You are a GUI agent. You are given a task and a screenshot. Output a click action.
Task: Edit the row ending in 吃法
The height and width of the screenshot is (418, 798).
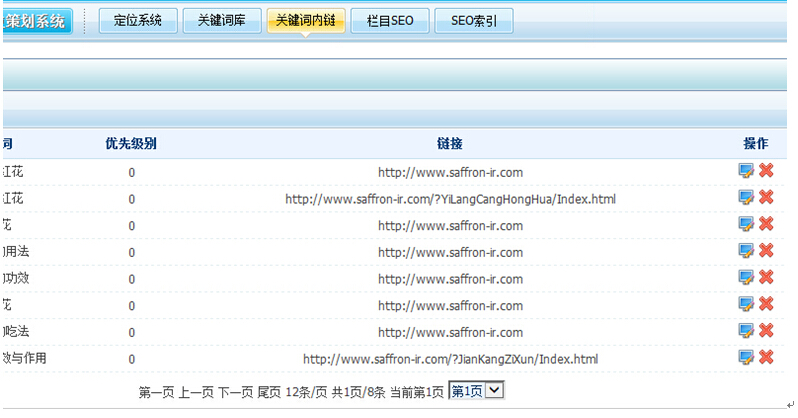(x=746, y=331)
